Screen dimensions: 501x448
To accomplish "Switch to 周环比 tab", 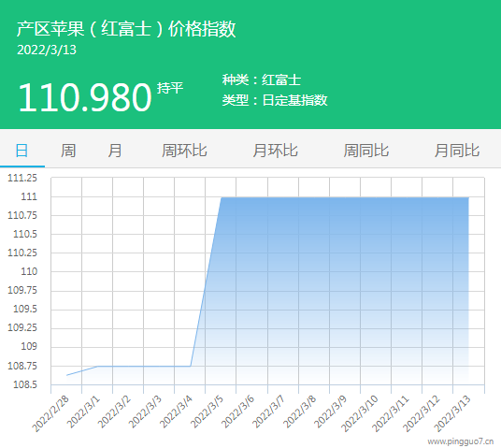I will 184,151.
